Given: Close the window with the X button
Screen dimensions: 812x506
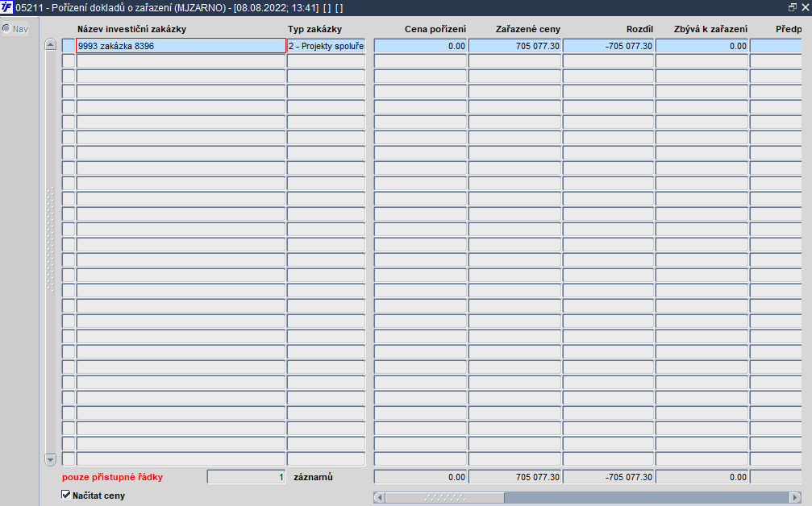Looking at the screenshot, I should click(806, 7).
